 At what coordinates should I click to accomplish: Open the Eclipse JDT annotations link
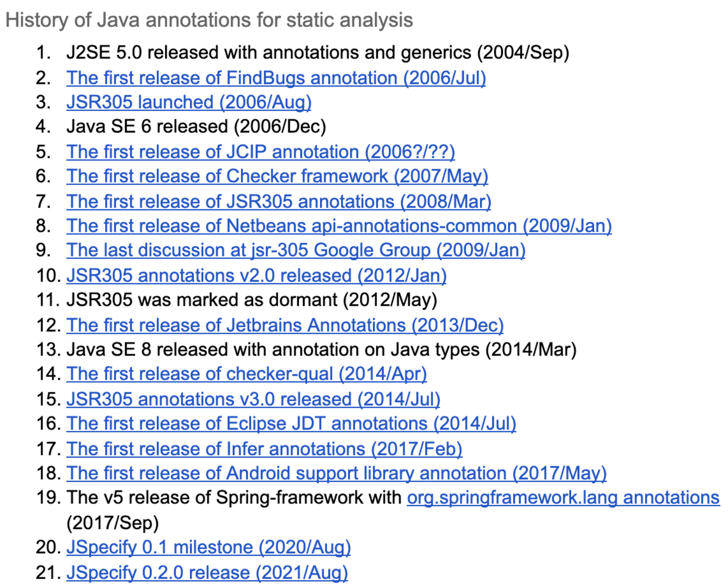pos(291,424)
